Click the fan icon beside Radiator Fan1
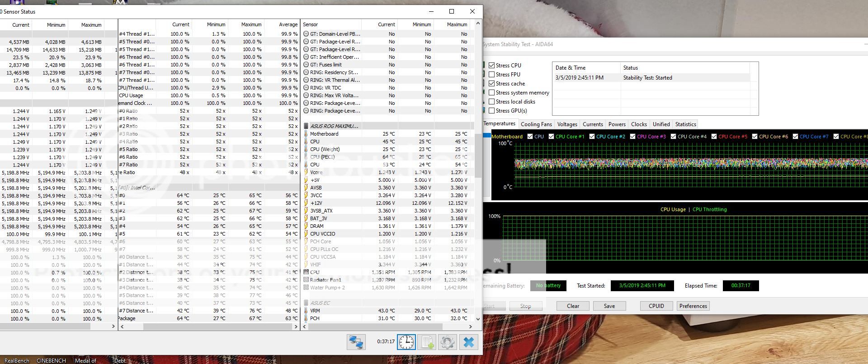The width and height of the screenshot is (868, 364). tap(306, 280)
